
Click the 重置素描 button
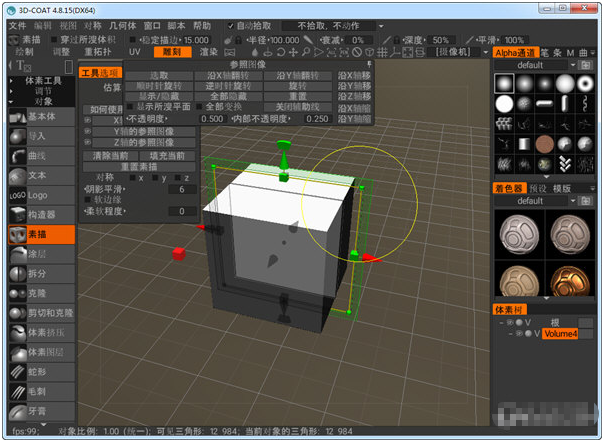pos(138,167)
